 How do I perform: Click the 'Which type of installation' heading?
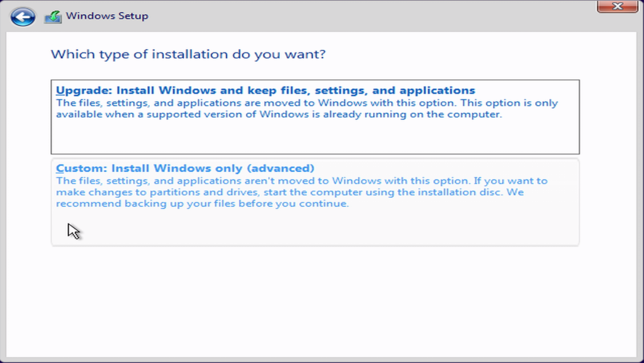(188, 55)
